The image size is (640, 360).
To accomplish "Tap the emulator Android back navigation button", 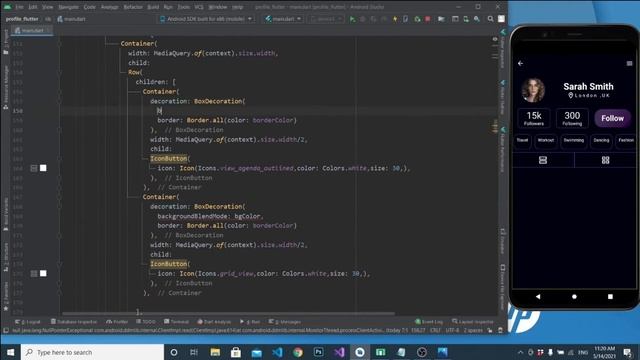I will tap(538, 297).
